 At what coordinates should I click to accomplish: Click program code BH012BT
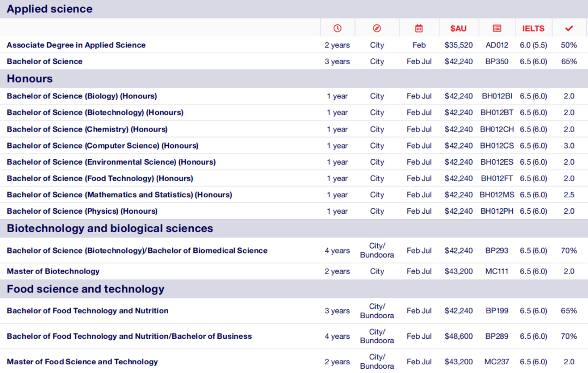[497, 113]
